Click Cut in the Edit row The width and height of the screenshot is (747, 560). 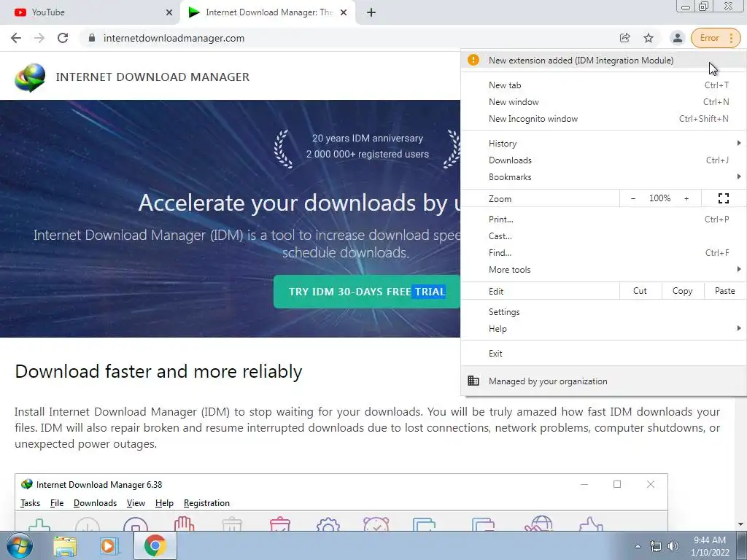[640, 291]
